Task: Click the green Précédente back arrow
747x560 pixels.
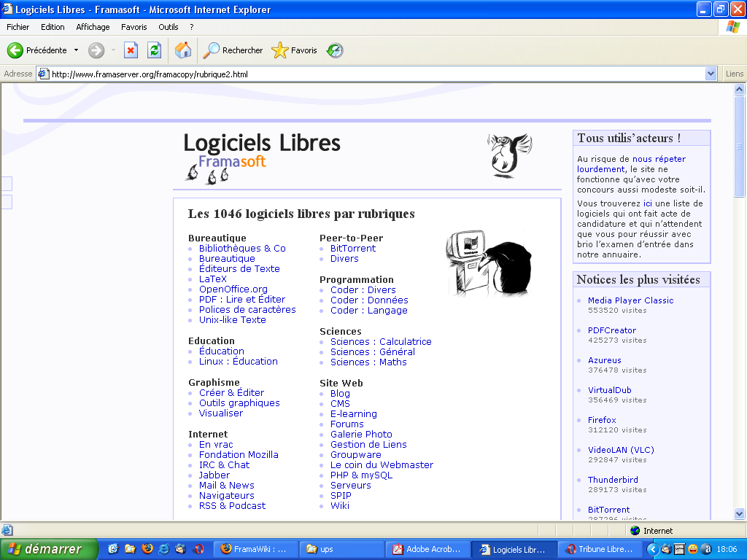Action: 15,50
